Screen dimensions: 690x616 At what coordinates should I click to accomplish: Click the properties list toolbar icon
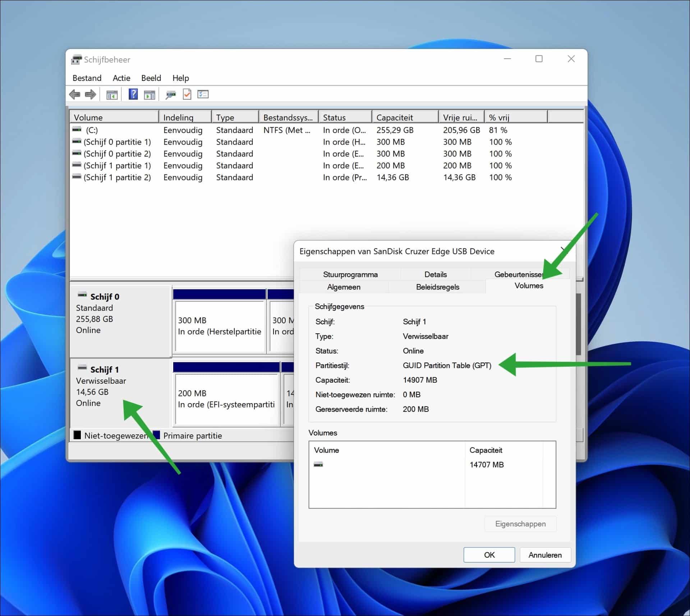point(203,94)
